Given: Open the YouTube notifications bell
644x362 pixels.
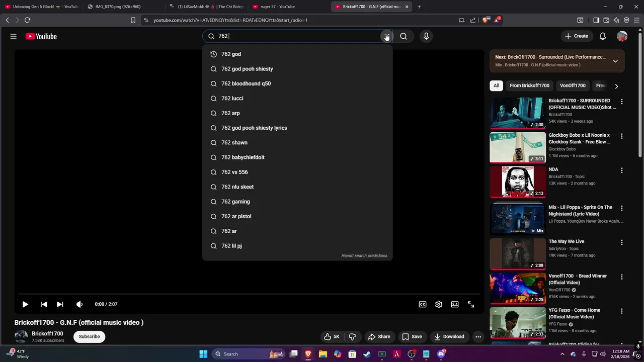Looking at the screenshot, I should pyautogui.click(x=603, y=36).
